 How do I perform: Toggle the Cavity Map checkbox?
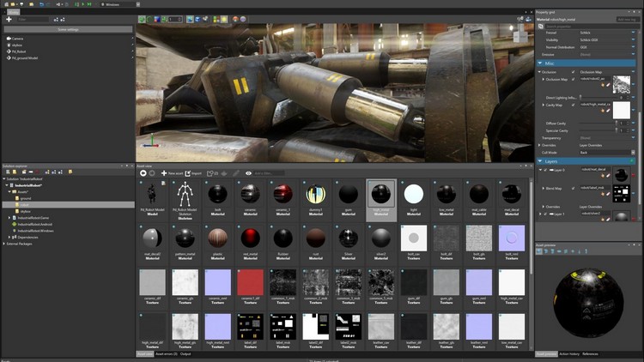tap(574, 105)
